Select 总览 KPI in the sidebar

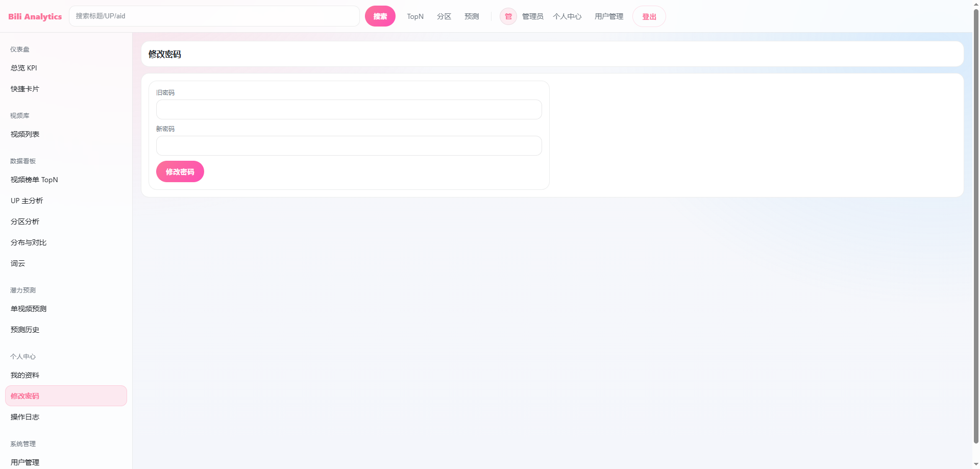coord(24,68)
